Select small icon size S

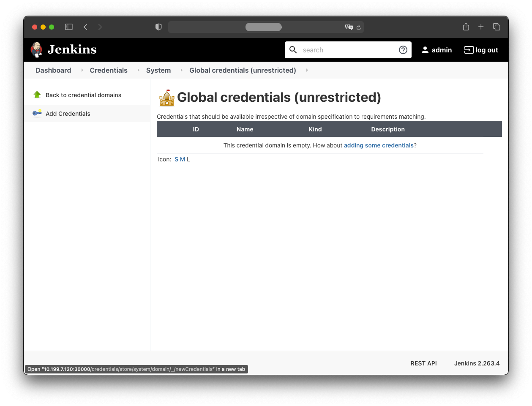(x=176, y=159)
